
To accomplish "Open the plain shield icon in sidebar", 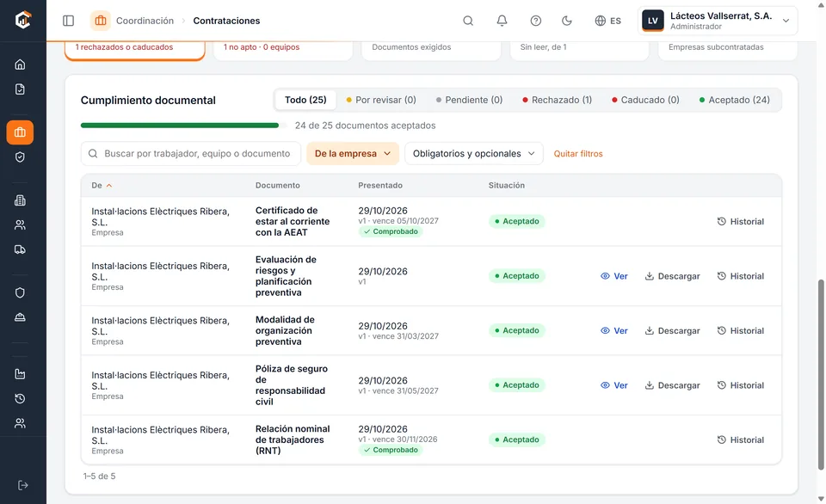I will 20,292.
